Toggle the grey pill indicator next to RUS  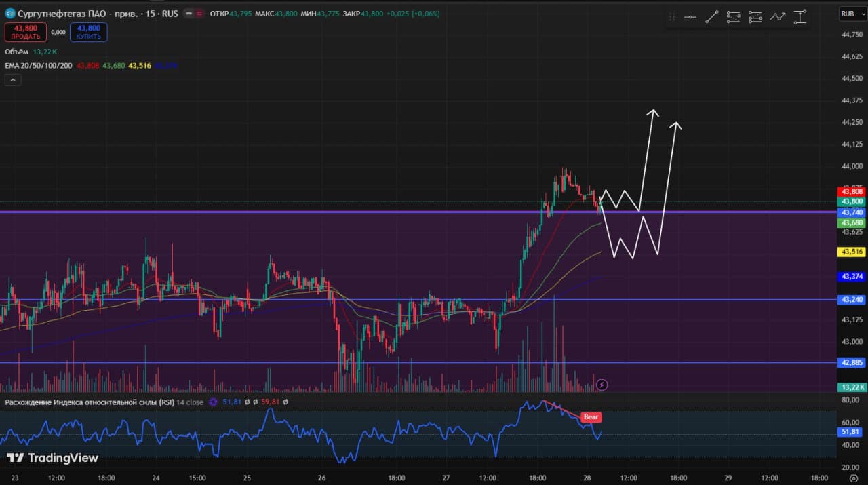pyautogui.click(x=189, y=14)
